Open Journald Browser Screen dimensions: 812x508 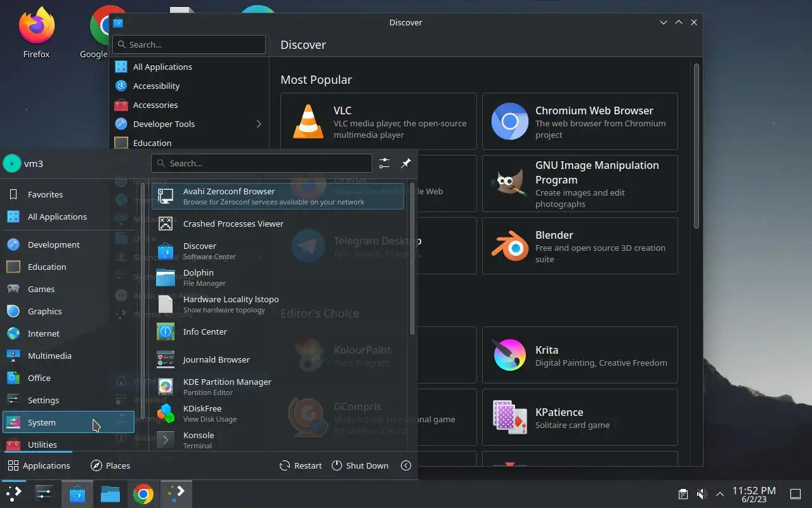pos(278,359)
